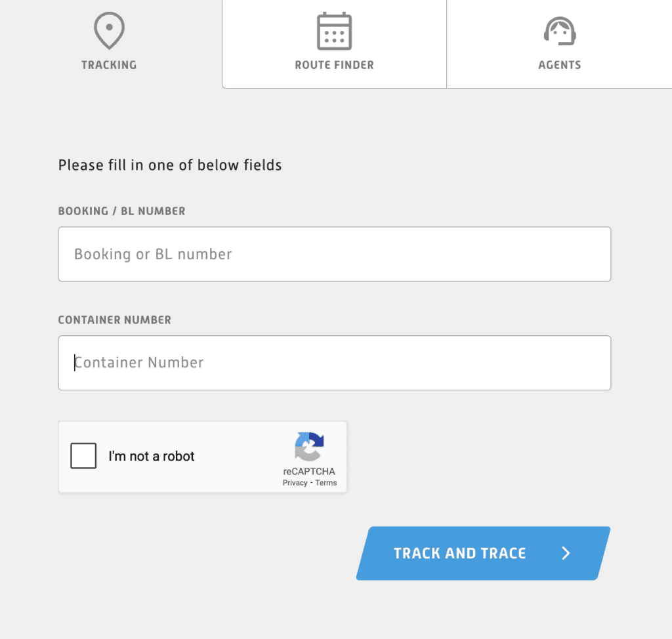Click the Tracking location pin icon
The image size is (672, 639).
pos(108,30)
